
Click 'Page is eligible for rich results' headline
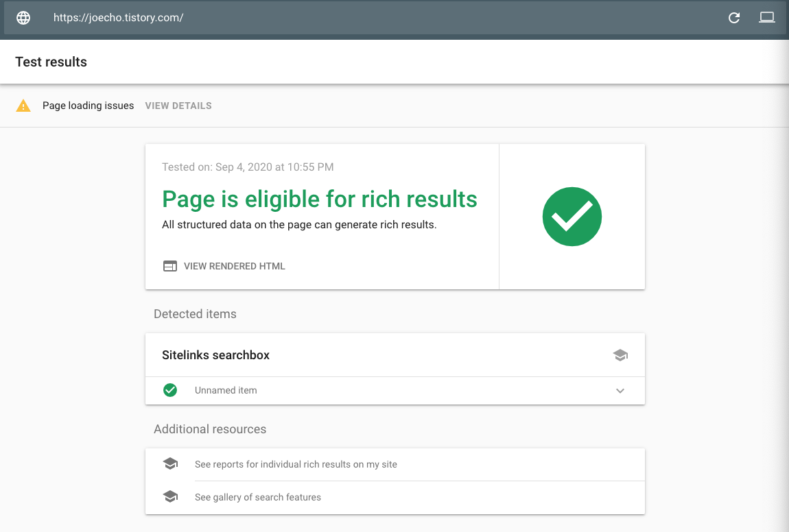point(320,199)
